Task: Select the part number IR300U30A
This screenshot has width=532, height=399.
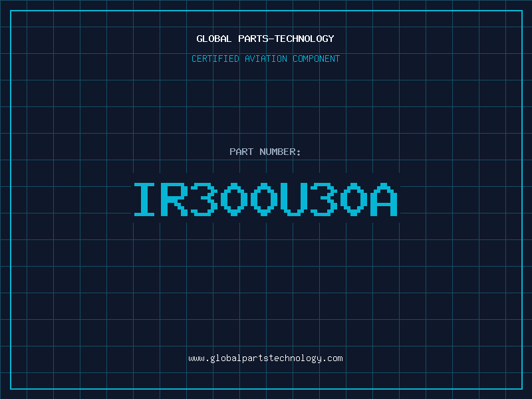Action: (x=265, y=199)
